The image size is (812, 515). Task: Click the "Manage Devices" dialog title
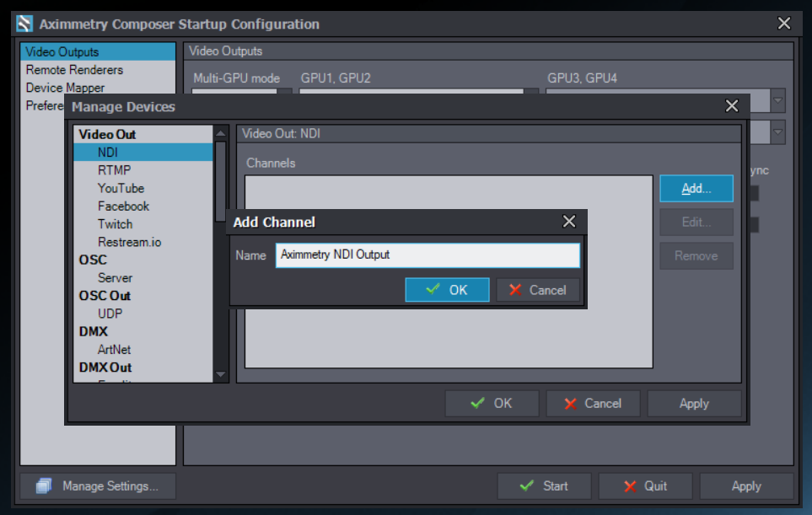point(123,106)
